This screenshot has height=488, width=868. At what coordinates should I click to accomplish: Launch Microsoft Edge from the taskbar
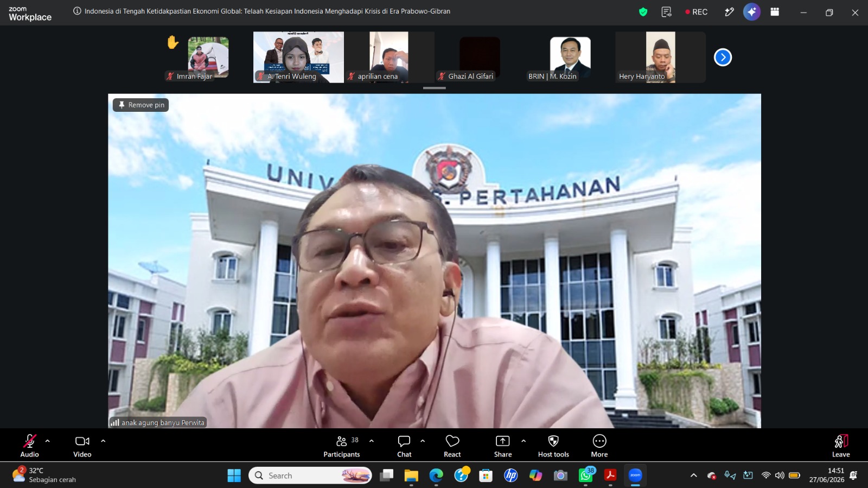point(436,476)
